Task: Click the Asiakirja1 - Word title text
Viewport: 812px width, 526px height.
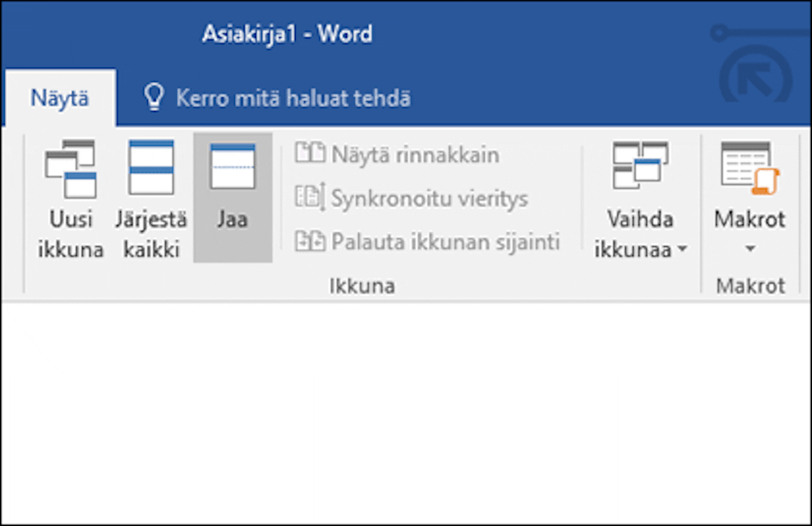Action: pos(287,34)
